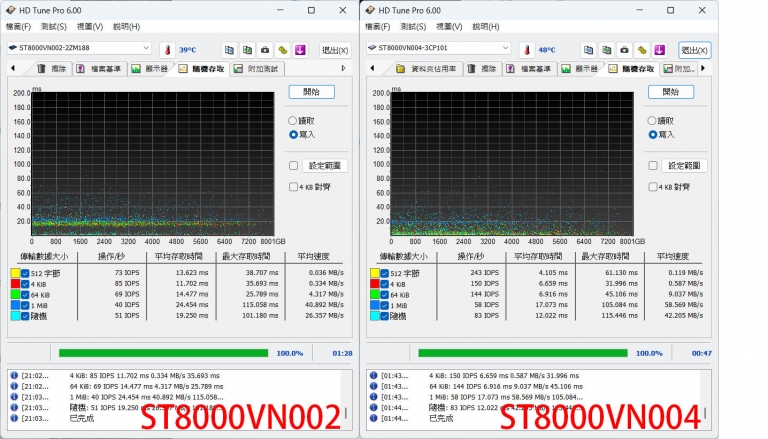Click the camera save-screenshot icon in the ST8000VN004 window
The width and height of the screenshot is (768, 439).
(x=624, y=49)
